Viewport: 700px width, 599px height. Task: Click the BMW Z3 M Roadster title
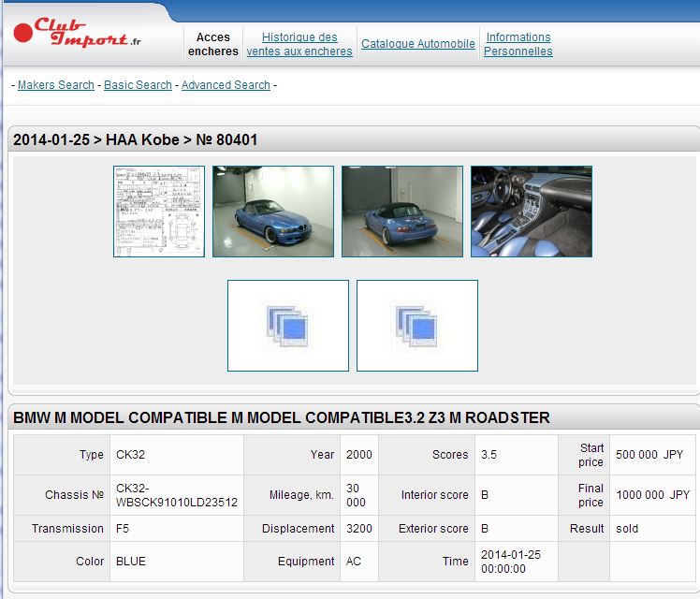point(281,417)
